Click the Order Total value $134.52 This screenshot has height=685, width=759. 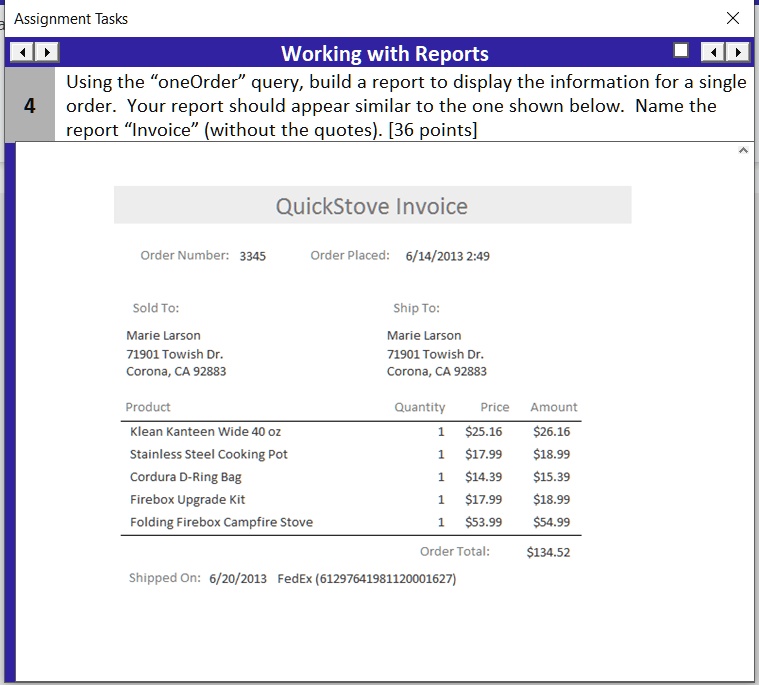click(x=548, y=552)
